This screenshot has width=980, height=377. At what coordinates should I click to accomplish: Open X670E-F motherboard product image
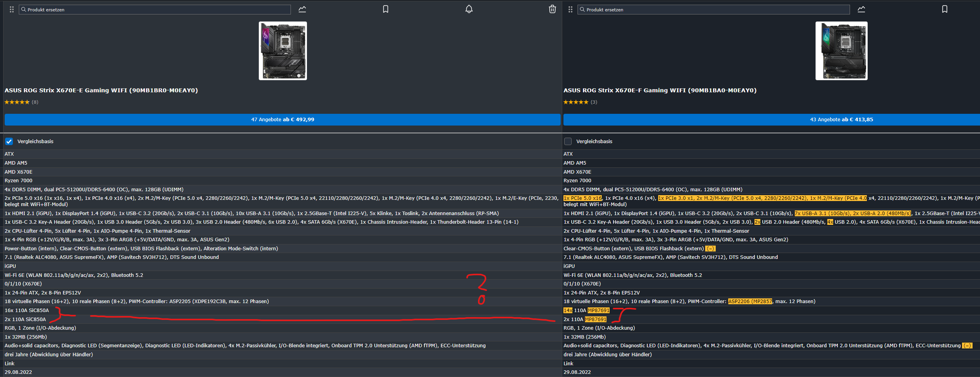(x=841, y=51)
